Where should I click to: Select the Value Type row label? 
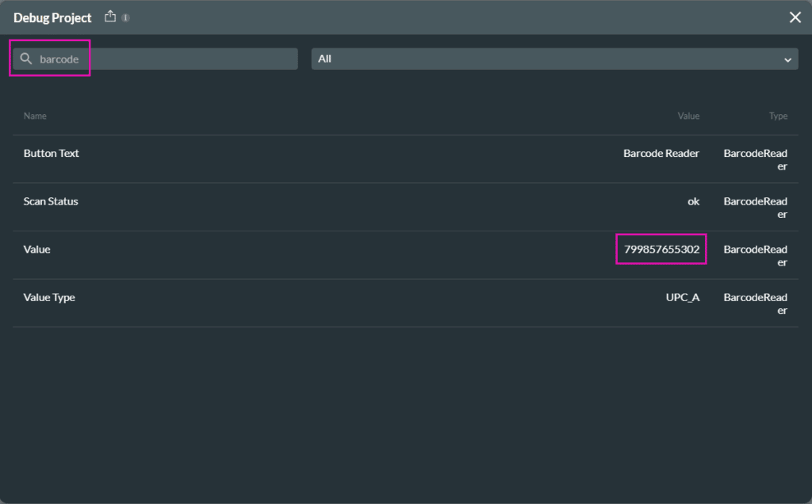[x=49, y=297]
